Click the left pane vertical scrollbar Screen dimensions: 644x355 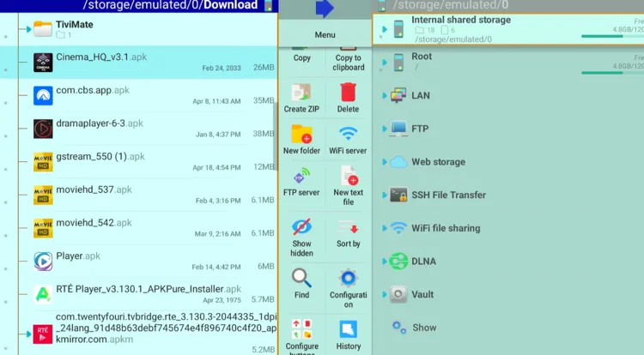pyautogui.click(x=276, y=136)
